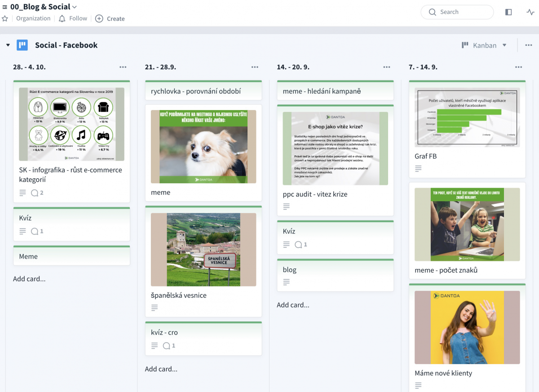Screen dimensions: 539x392
Task: Open the Organization menu item
Action: (33, 18)
